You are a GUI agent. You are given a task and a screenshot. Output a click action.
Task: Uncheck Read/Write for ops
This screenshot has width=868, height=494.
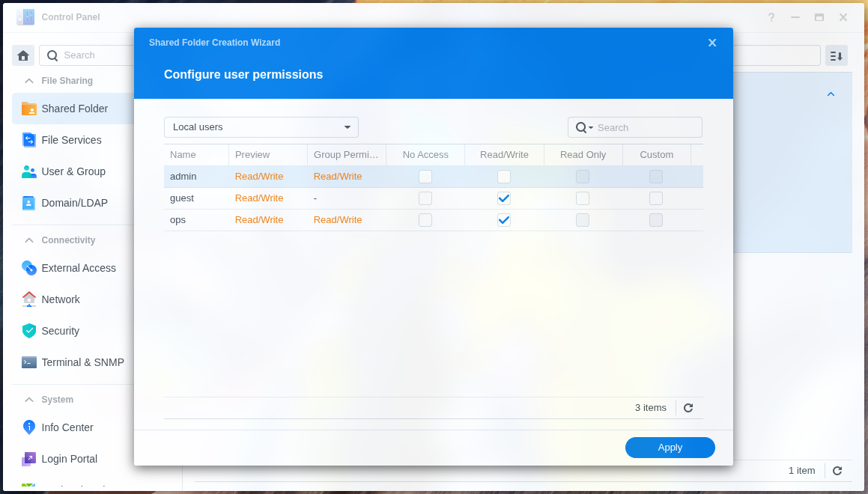tap(504, 219)
